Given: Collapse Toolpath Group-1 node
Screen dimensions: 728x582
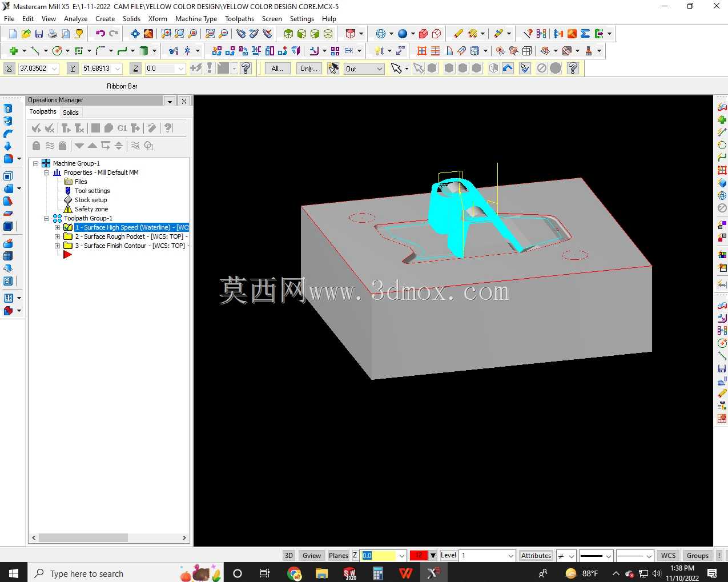Looking at the screenshot, I should pyautogui.click(x=47, y=218).
